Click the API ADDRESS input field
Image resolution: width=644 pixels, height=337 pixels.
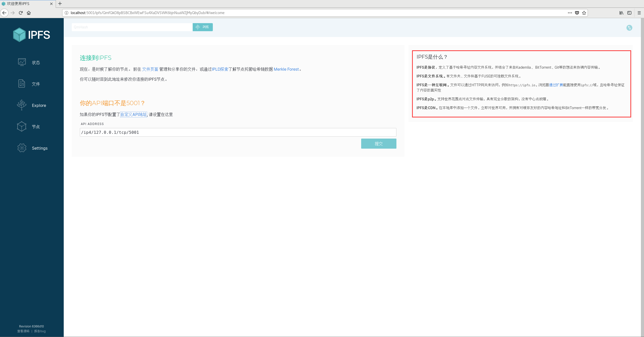[x=238, y=132]
